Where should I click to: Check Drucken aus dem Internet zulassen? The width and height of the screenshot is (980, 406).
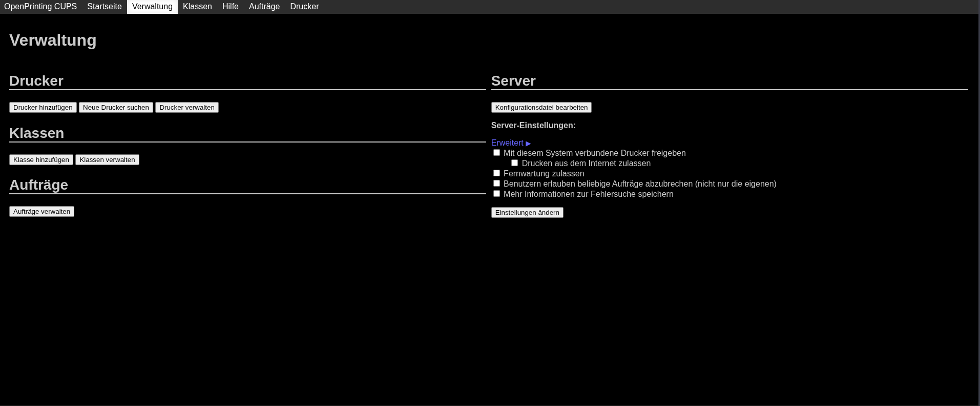514,163
